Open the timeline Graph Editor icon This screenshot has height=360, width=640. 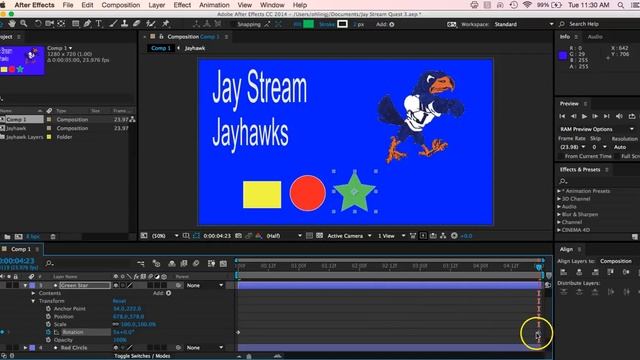(223, 264)
